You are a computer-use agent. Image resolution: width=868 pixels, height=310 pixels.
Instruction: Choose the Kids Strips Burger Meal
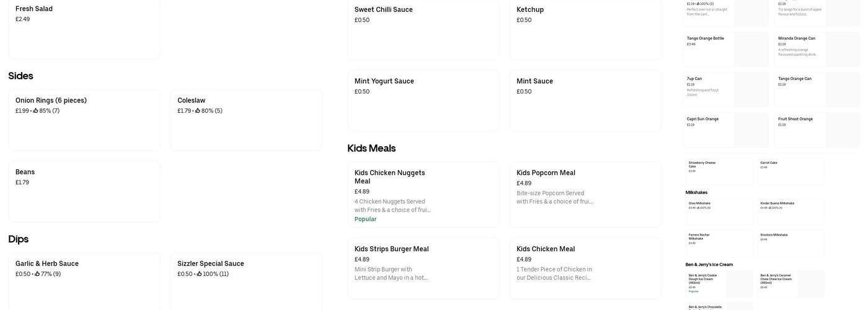click(423, 268)
